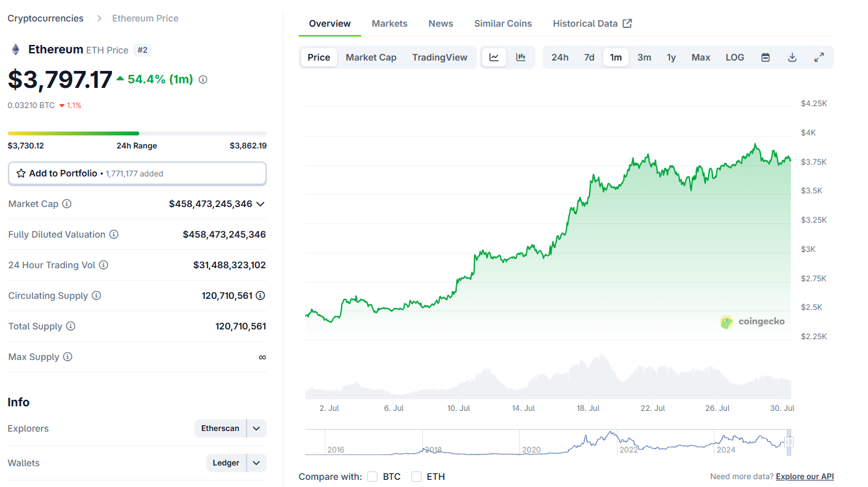Open the Similar Coins tab
This screenshot has width=868, height=487.
[502, 23]
